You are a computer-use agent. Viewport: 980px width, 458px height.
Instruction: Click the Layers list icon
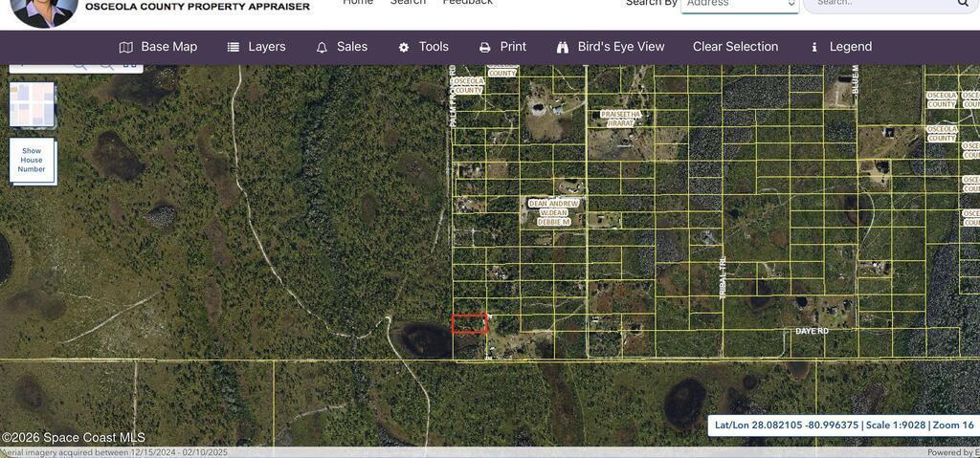(234, 47)
